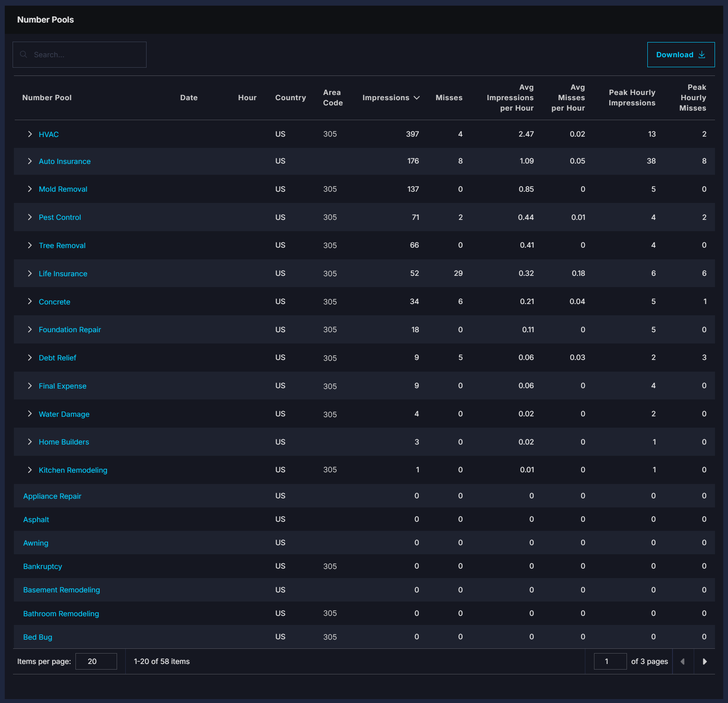Screen dimensions: 728x703
Task: Click the Download button
Action: click(681, 55)
